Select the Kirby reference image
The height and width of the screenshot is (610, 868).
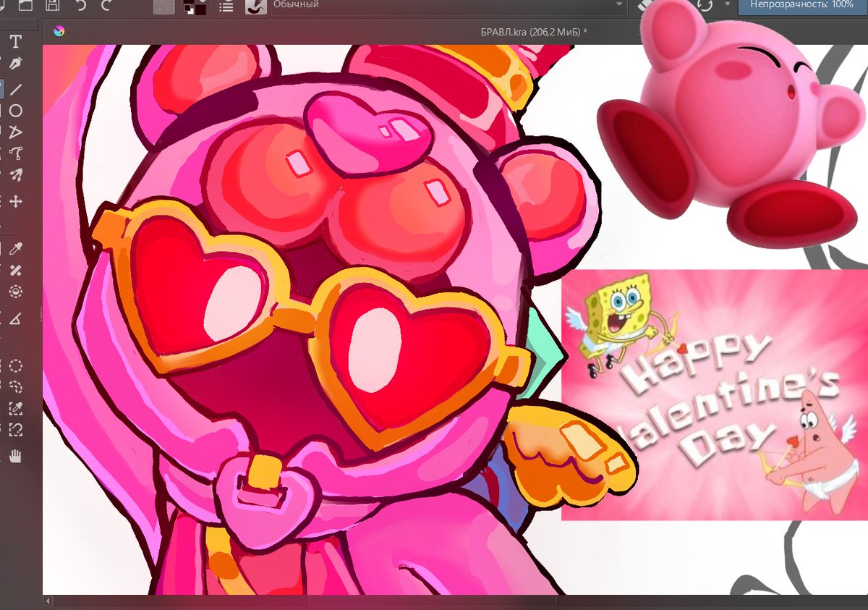[x=732, y=123]
